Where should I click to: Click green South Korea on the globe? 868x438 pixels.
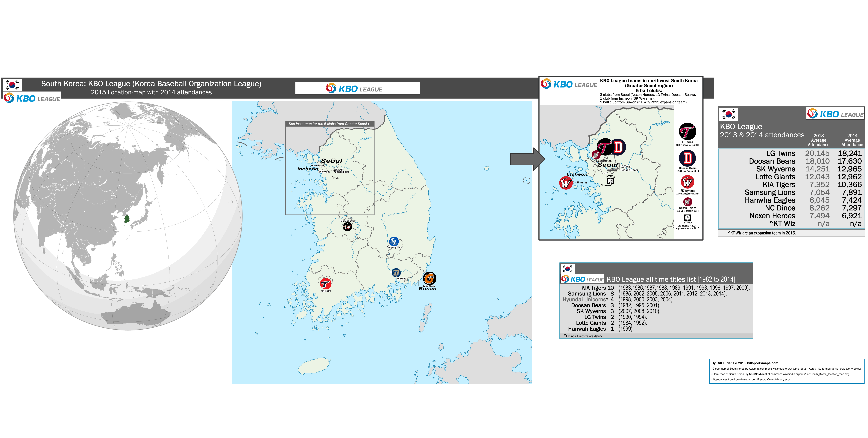127,219
